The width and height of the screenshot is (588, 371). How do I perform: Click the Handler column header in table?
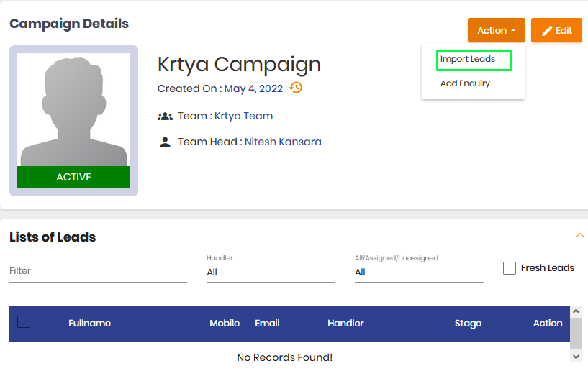coord(345,324)
